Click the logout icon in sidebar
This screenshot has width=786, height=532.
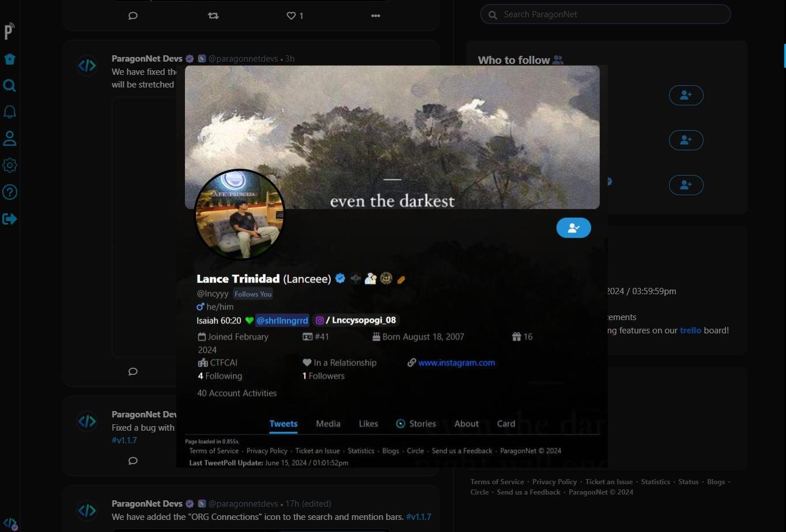[10, 219]
